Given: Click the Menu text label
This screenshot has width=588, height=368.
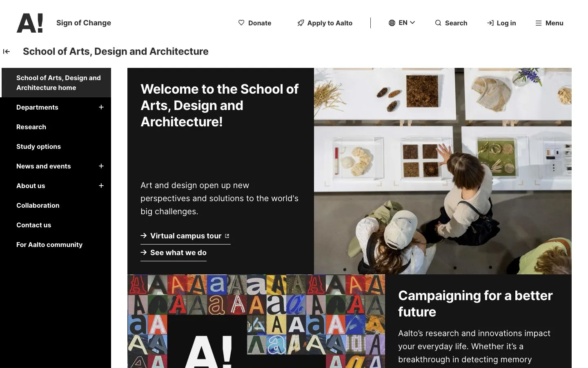Looking at the screenshot, I should [x=555, y=23].
